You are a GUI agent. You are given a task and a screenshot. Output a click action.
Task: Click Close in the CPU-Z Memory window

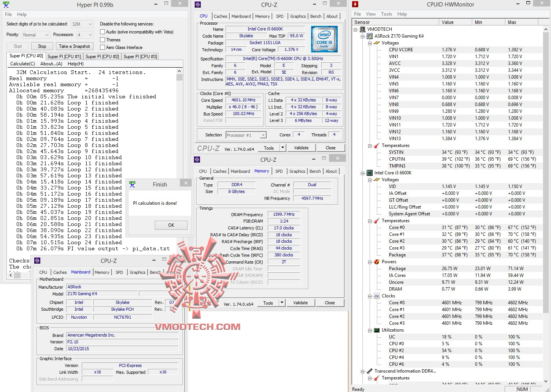tap(330, 303)
